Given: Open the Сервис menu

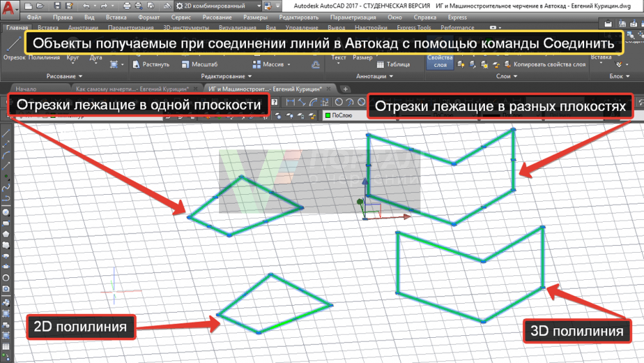Looking at the screenshot, I should [181, 17].
